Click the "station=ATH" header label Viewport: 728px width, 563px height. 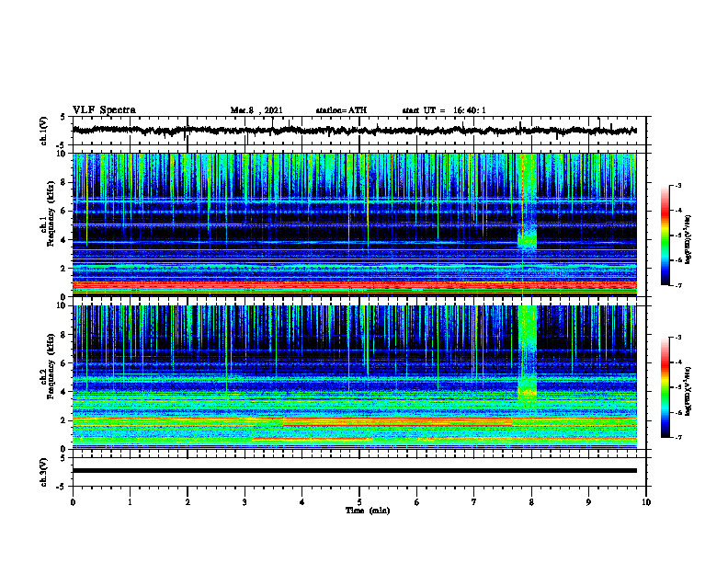341,110
